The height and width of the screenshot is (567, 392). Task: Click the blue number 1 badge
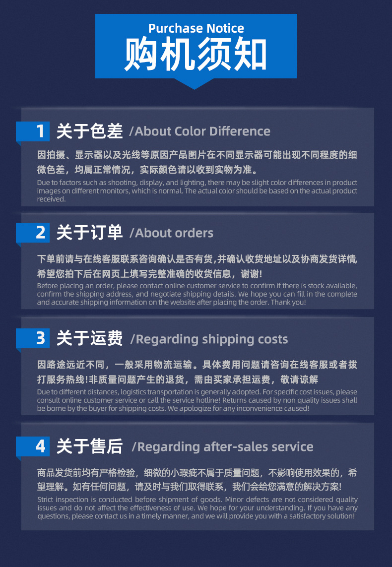tap(33, 131)
